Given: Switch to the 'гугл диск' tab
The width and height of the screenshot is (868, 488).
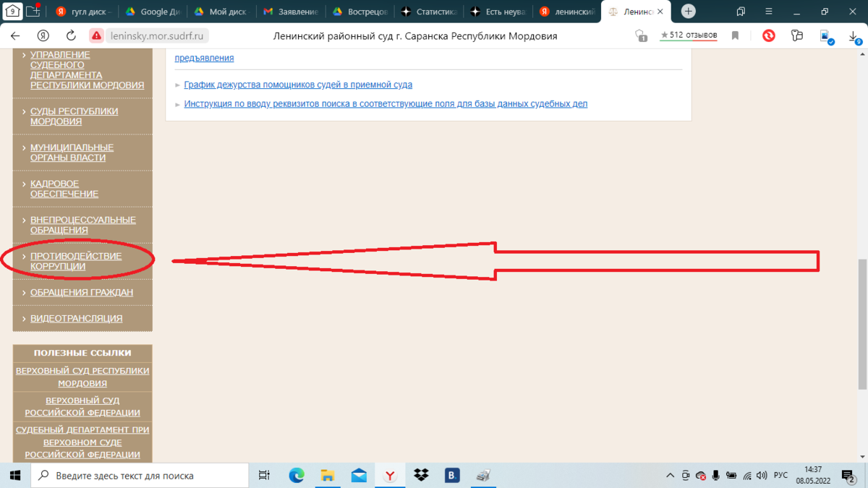Looking at the screenshot, I should (82, 12).
